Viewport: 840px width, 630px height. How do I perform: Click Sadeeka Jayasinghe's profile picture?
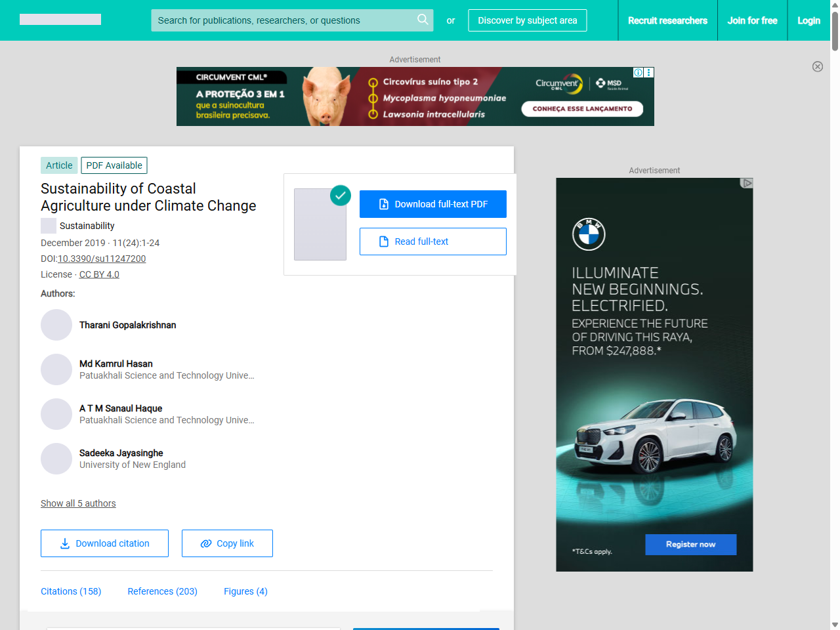click(x=56, y=459)
